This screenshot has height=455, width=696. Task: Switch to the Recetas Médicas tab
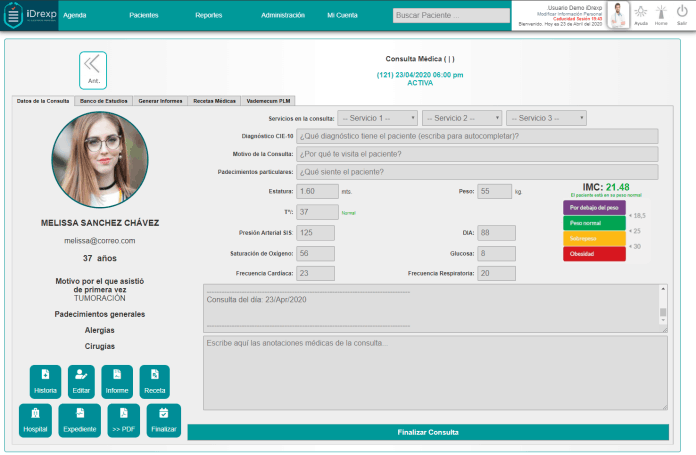click(214, 101)
